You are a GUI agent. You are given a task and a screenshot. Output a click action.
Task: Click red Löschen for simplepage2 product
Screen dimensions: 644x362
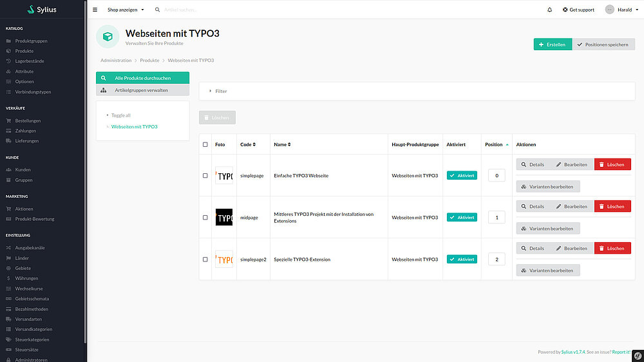tap(612, 248)
